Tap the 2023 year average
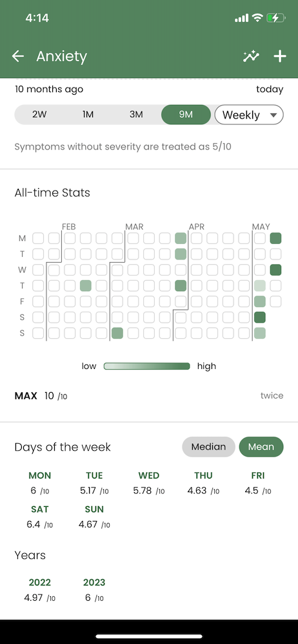This screenshot has height=644, width=298. pyautogui.click(x=94, y=590)
